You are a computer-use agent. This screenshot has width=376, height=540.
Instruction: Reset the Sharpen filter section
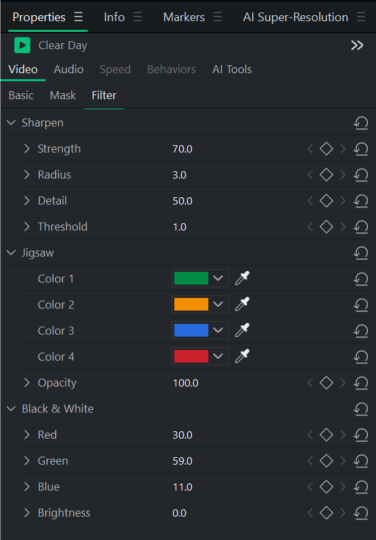[361, 123]
